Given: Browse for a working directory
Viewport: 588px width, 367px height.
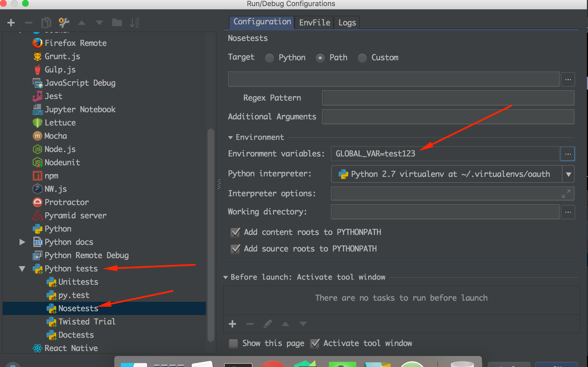Looking at the screenshot, I should coord(568,212).
